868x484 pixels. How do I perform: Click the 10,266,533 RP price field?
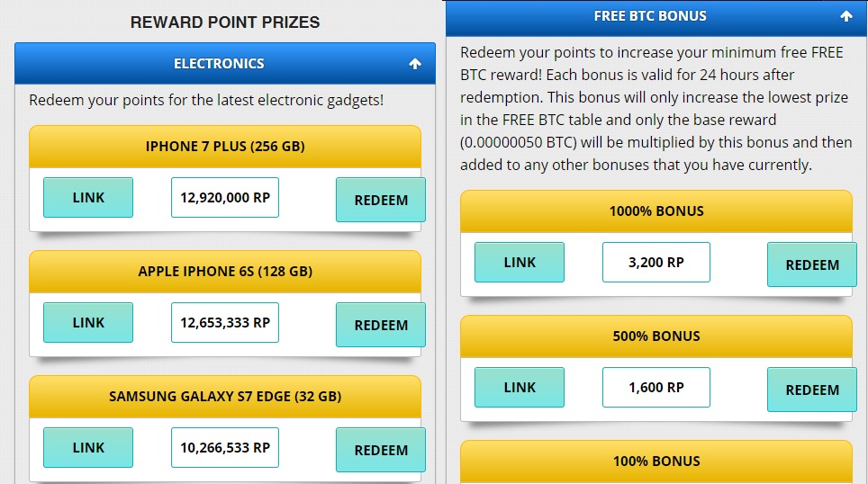pos(225,447)
